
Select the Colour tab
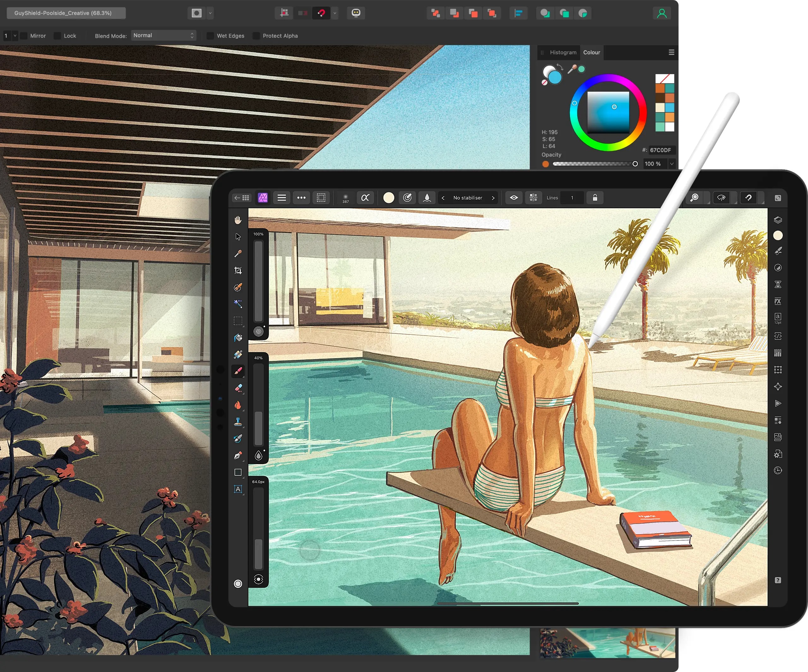592,52
